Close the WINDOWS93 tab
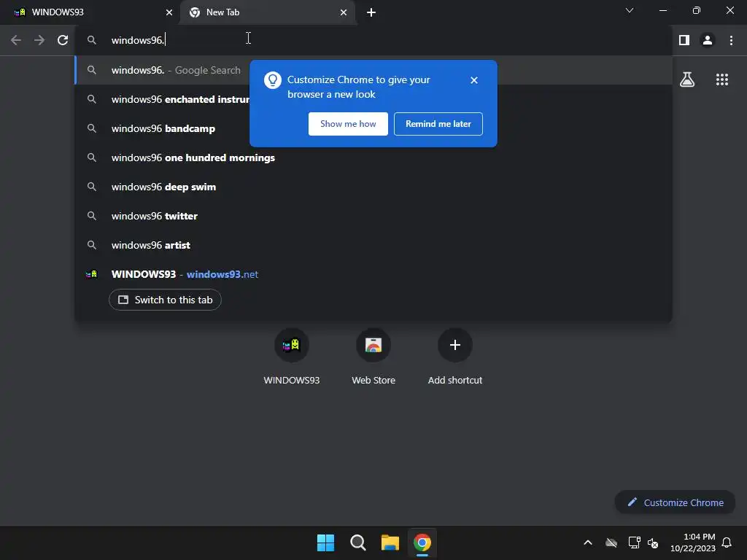This screenshot has width=747, height=560. (169, 12)
